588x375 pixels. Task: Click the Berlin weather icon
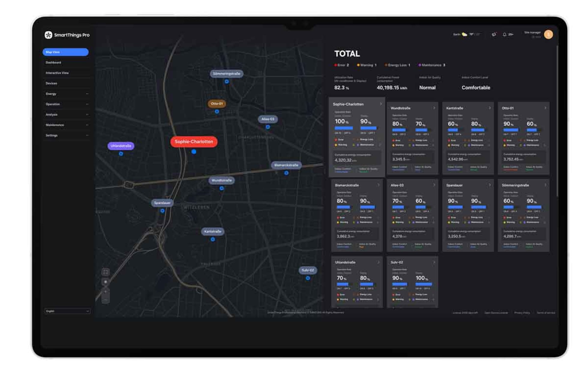[x=464, y=34]
